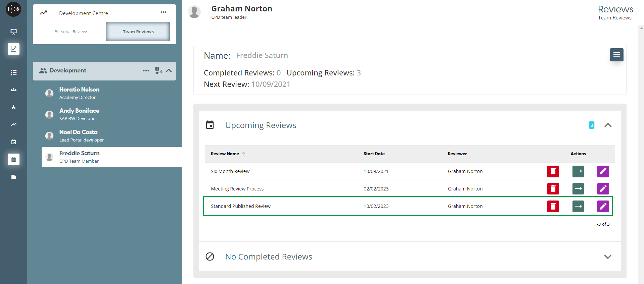Open the presentation screen icon in left sidebar

(13, 32)
